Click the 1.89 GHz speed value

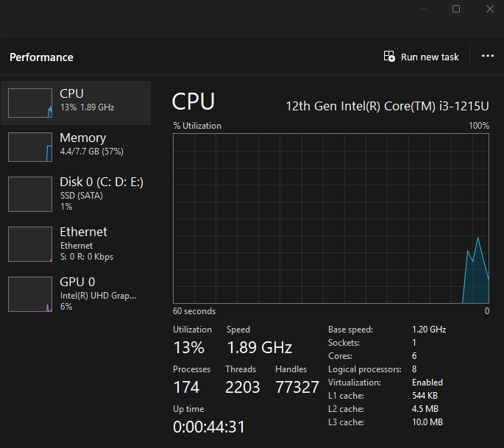click(x=260, y=347)
